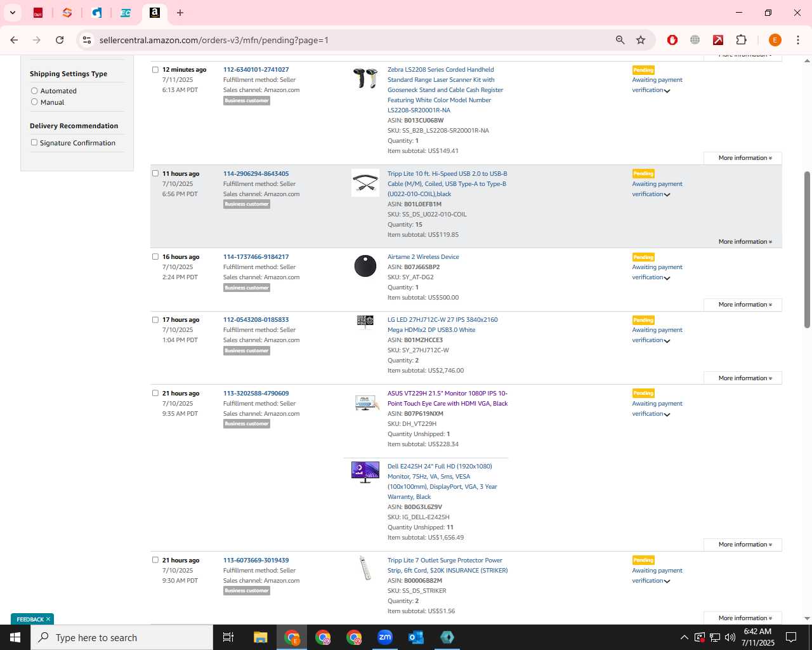
Task: Select order 113-3202588-4790609 checkbox
Action: (x=155, y=393)
